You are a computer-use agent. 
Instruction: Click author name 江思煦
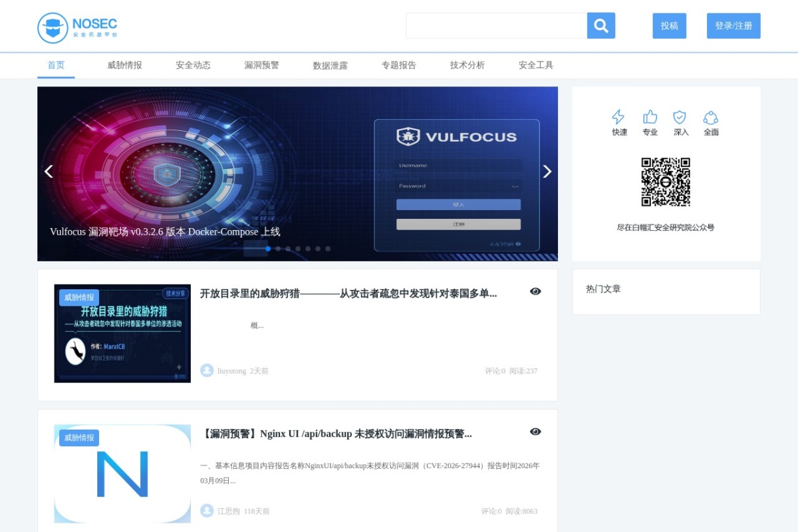pyautogui.click(x=229, y=511)
